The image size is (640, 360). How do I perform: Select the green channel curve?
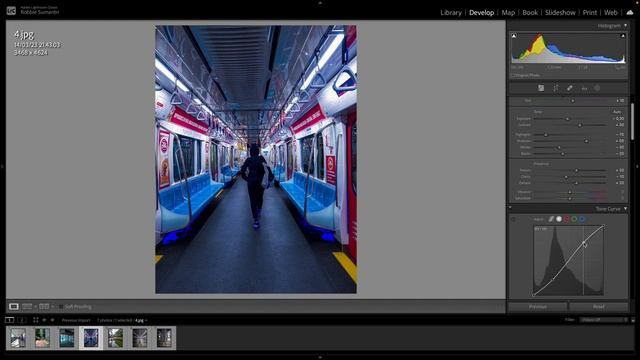pyautogui.click(x=574, y=219)
